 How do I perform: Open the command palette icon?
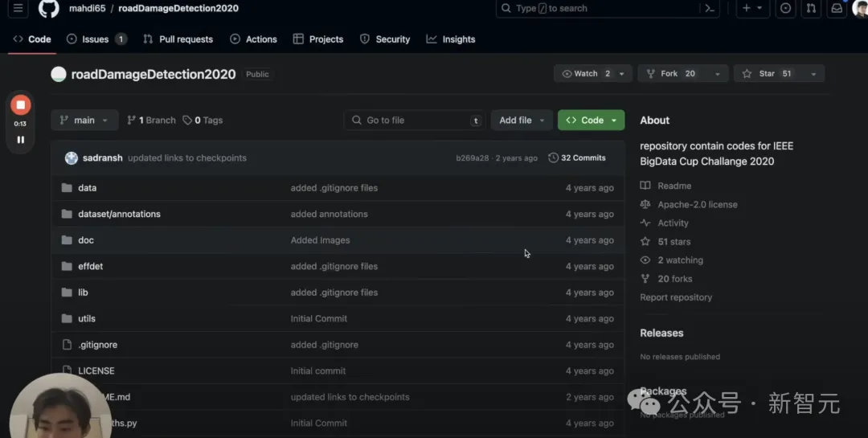[x=710, y=8]
